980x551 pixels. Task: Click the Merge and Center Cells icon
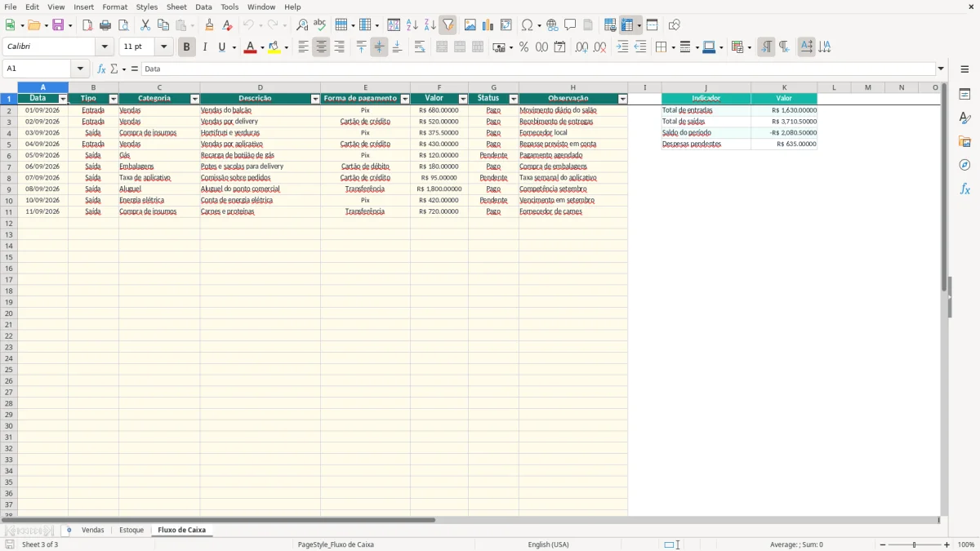click(x=442, y=47)
